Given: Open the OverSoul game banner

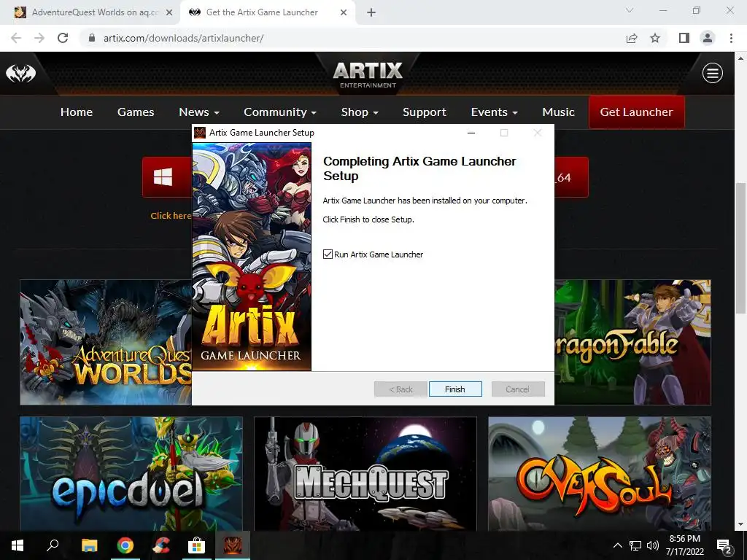Looking at the screenshot, I should [600, 473].
